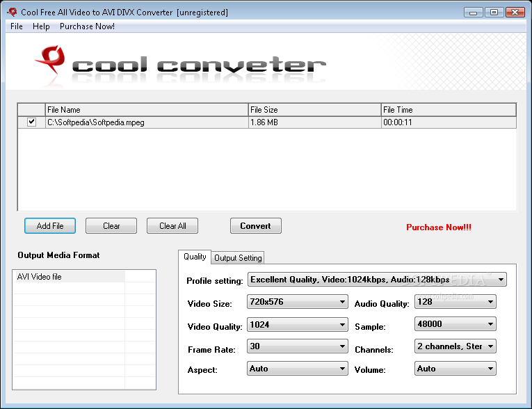Close the converter window
This screenshot has height=409, width=532.
[x=515, y=13]
